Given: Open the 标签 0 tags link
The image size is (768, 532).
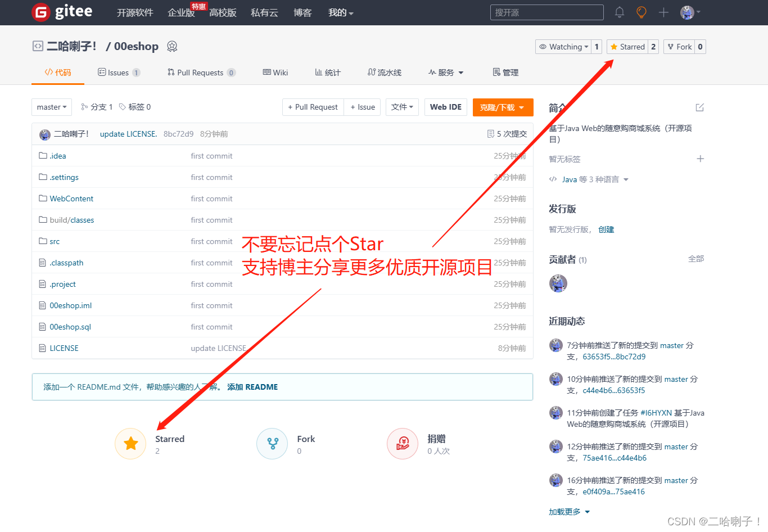Looking at the screenshot, I should tap(135, 107).
